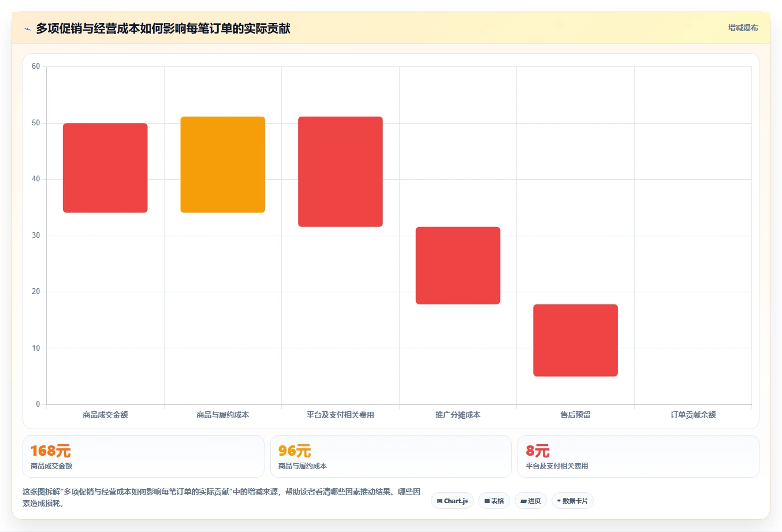Image resolution: width=782 pixels, height=532 pixels.
Task: Click the y-axis value 20
Action: click(36, 292)
